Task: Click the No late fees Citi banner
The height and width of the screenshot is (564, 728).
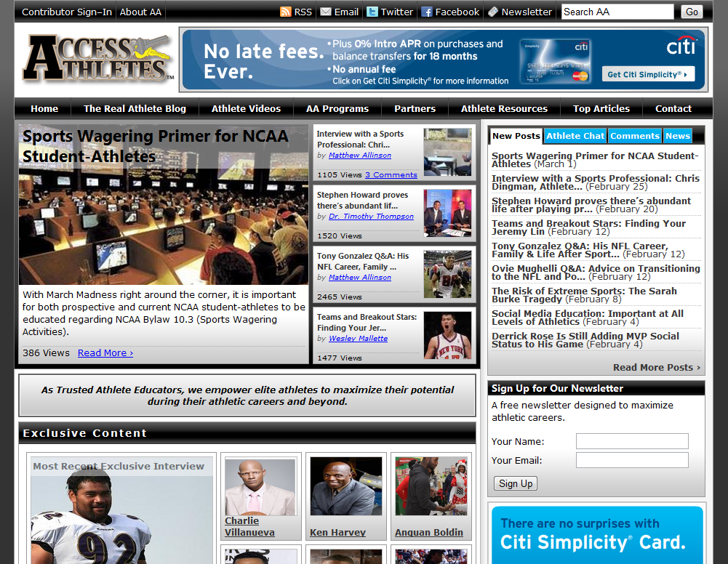Action: pos(444,60)
